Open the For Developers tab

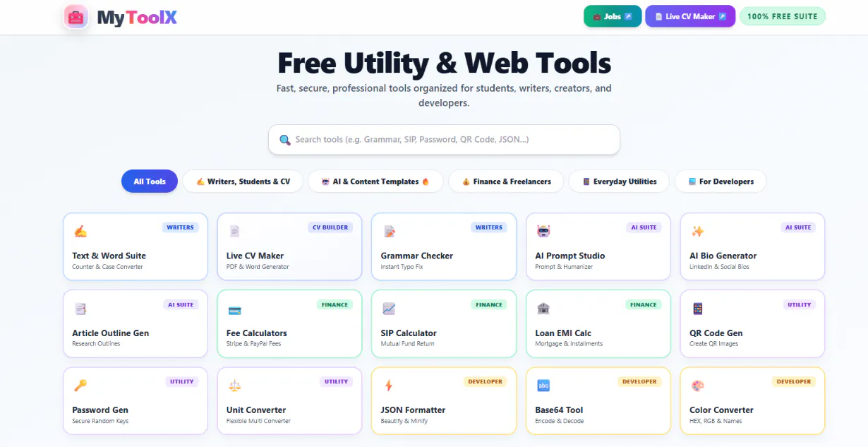pos(721,181)
